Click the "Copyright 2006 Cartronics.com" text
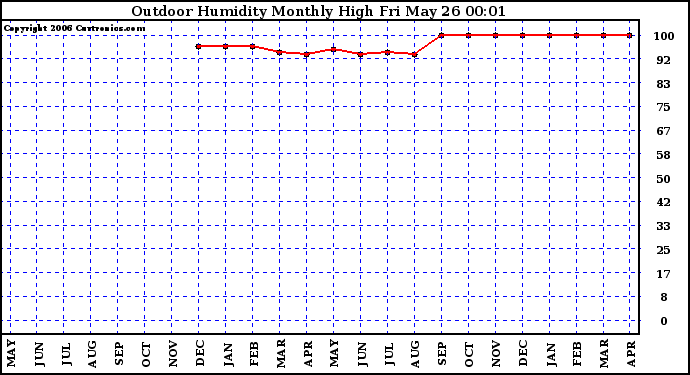The width and height of the screenshot is (690, 375). [74, 29]
